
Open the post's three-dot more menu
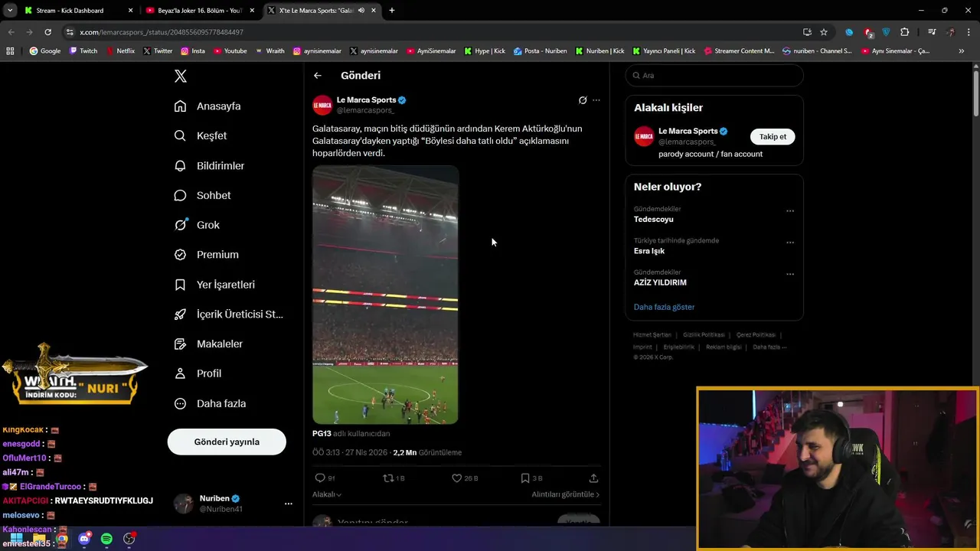(596, 100)
